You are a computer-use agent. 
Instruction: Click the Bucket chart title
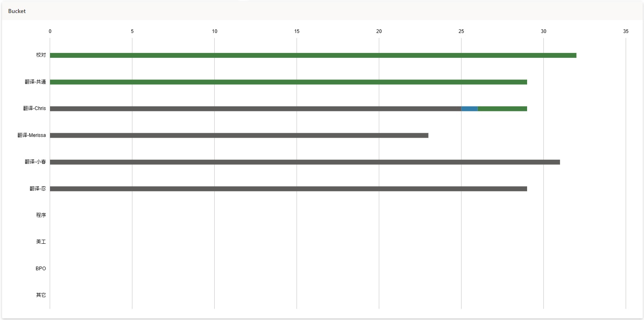(17, 11)
